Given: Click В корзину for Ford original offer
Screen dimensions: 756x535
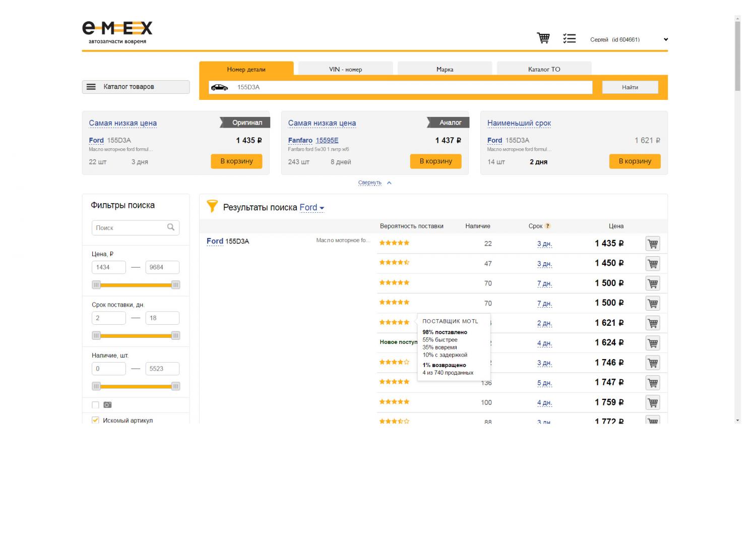Looking at the screenshot, I should coord(236,161).
